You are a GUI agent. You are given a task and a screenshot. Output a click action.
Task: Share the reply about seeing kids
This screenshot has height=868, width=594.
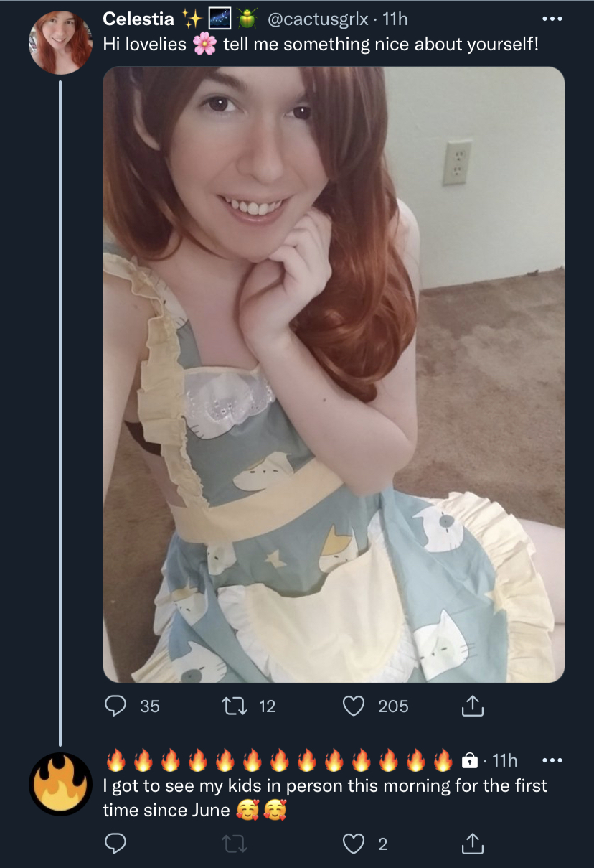point(473,844)
